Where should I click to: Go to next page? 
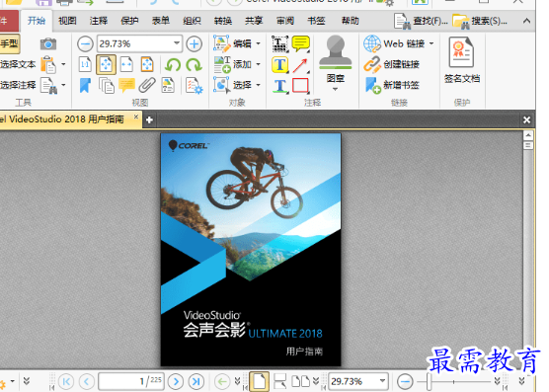pos(176,381)
